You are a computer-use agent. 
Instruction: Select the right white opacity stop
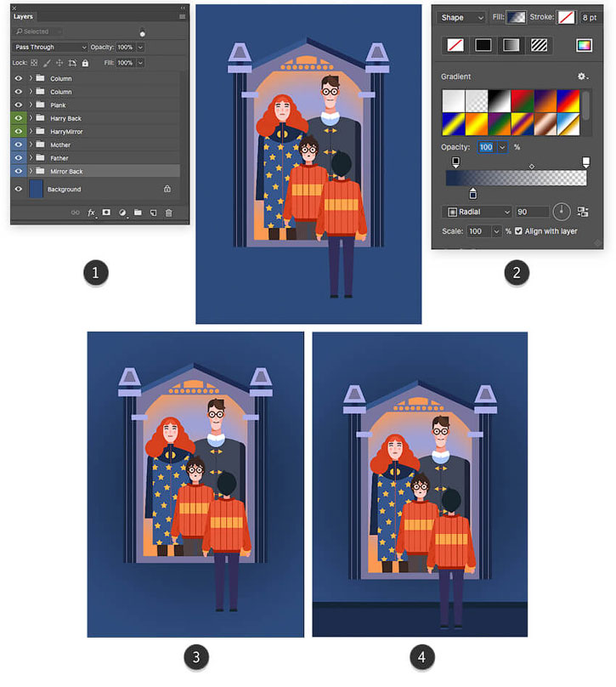[x=585, y=162]
